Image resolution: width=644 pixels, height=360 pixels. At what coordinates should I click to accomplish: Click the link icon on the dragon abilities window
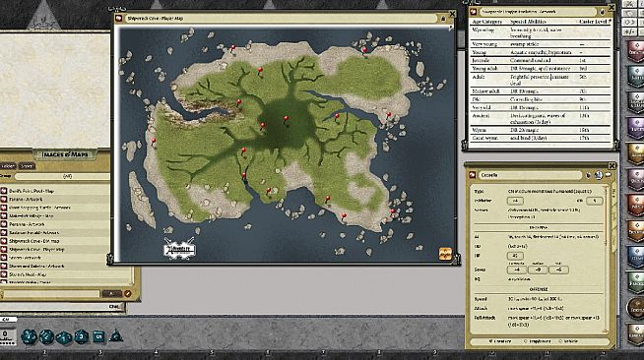click(x=474, y=12)
